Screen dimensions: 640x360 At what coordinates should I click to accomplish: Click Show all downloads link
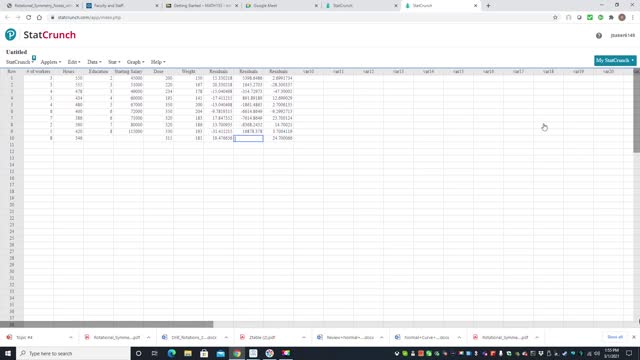[615, 337]
